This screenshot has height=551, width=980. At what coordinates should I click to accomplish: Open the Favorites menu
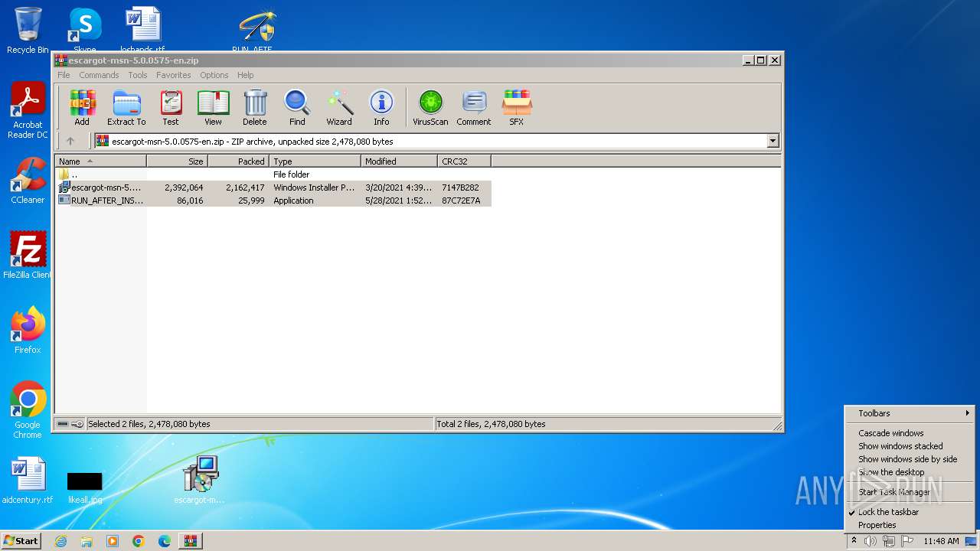174,75
